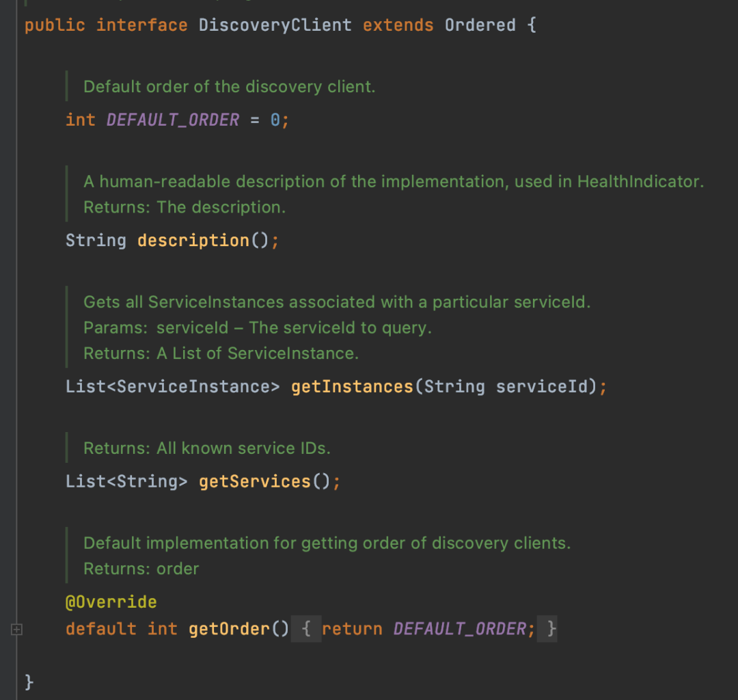Click the 'Gets all ServiceInstances' doc comment line

[336, 302]
